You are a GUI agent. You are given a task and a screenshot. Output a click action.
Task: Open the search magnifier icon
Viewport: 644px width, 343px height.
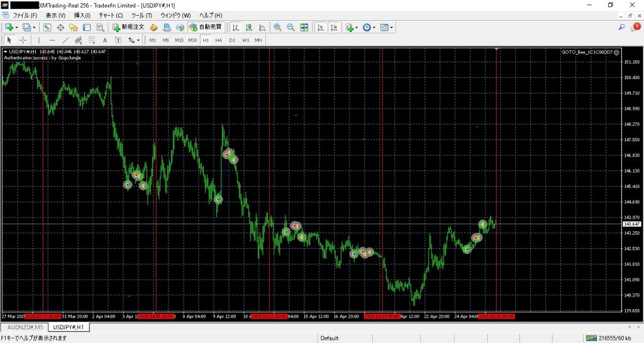coord(622,27)
